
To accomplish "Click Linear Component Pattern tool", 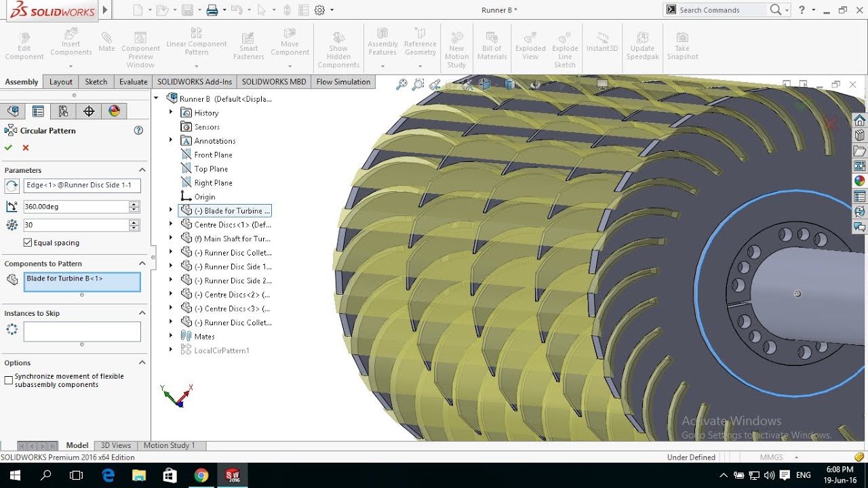I will click(x=197, y=42).
